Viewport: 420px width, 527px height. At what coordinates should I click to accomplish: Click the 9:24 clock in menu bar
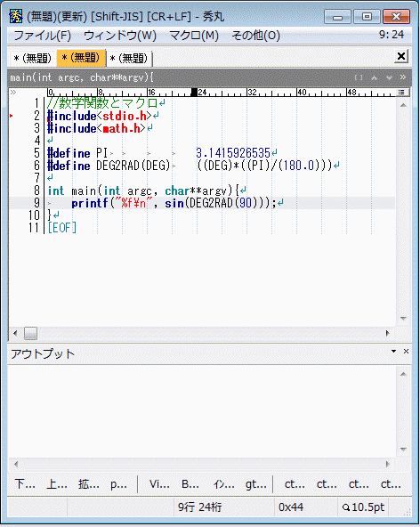(x=392, y=35)
